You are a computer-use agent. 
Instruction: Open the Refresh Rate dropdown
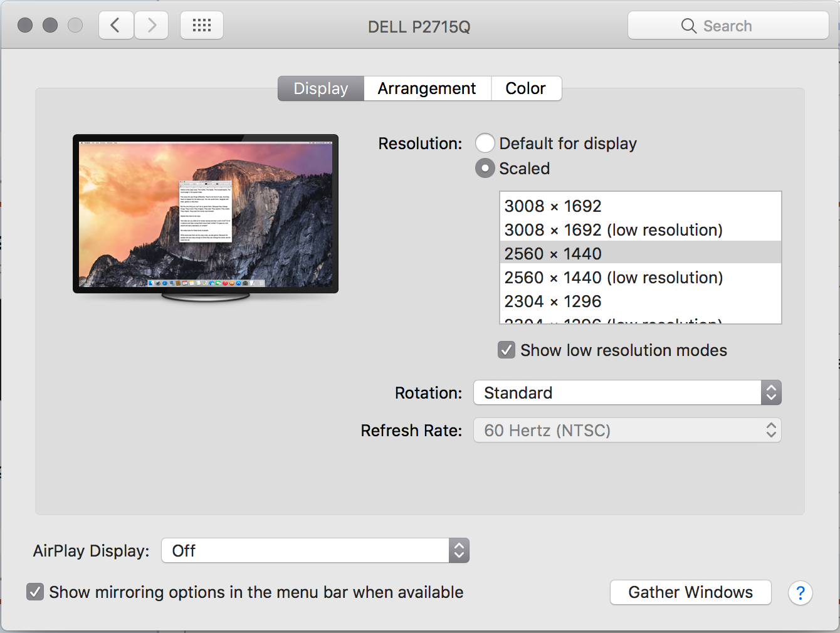click(627, 431)
